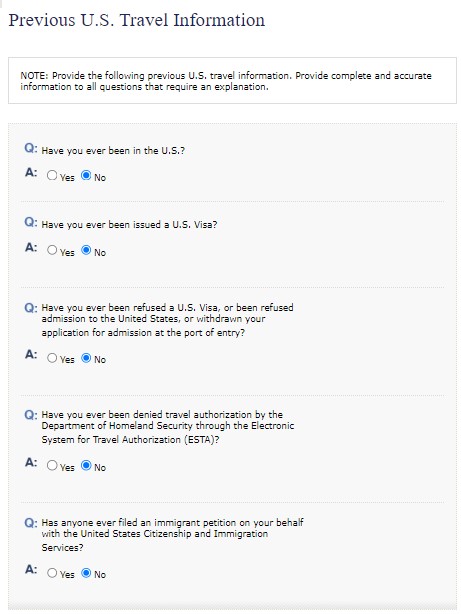Click the Previous U.S. Travel Information heading
This screenshot has height=614, width=461.
point(137,20)
